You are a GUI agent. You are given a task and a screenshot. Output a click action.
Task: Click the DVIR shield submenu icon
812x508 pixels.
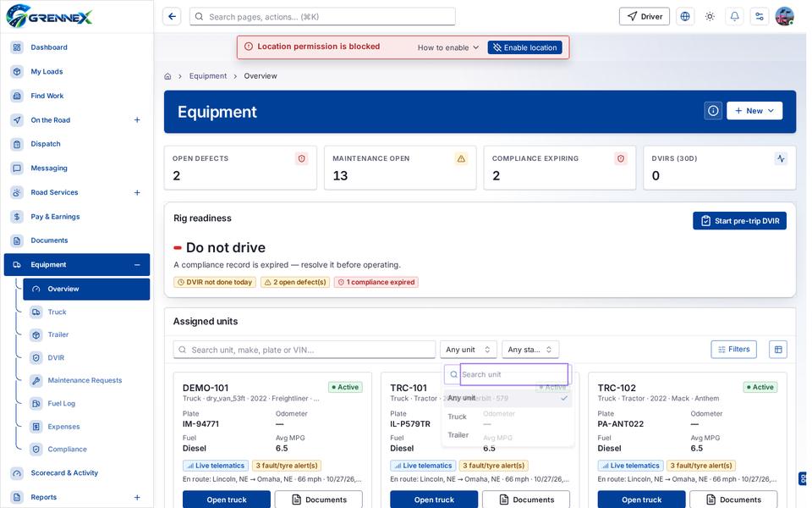pyautogui.click(x=36, y=357)
